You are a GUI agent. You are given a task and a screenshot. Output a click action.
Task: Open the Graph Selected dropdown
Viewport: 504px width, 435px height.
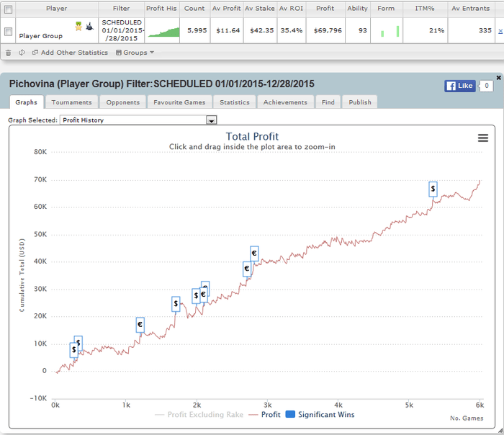[x=211, y=120]
